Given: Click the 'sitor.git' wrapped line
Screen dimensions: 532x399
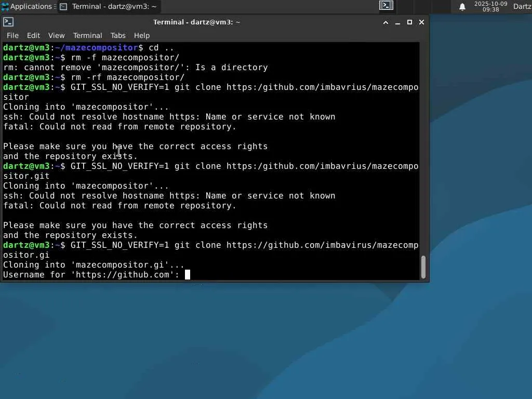Looking at the screenshot, I should pos(26,176).
